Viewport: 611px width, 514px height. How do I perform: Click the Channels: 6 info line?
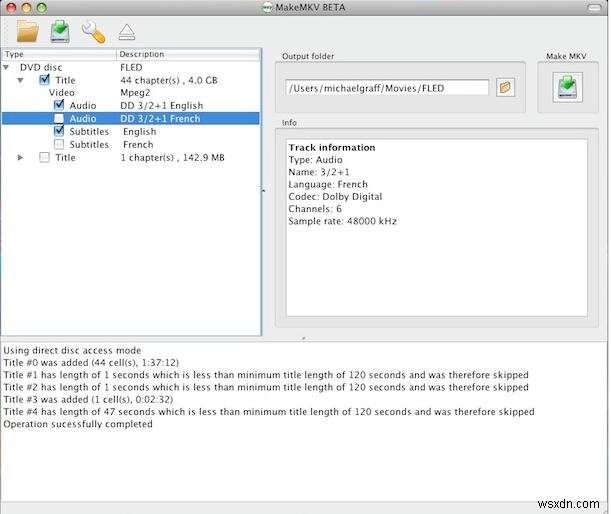[315, 209]
